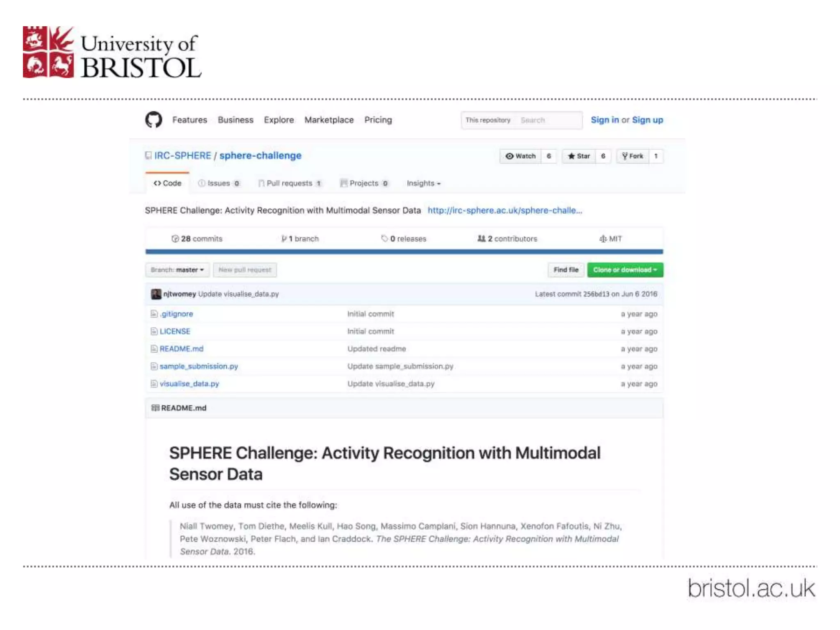Screen dimensions: 840x630
Task: Click the Watch button
Action: tap(520, 156)
